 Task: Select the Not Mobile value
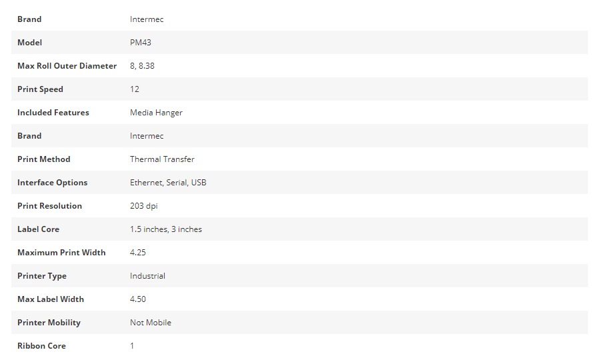151,323
